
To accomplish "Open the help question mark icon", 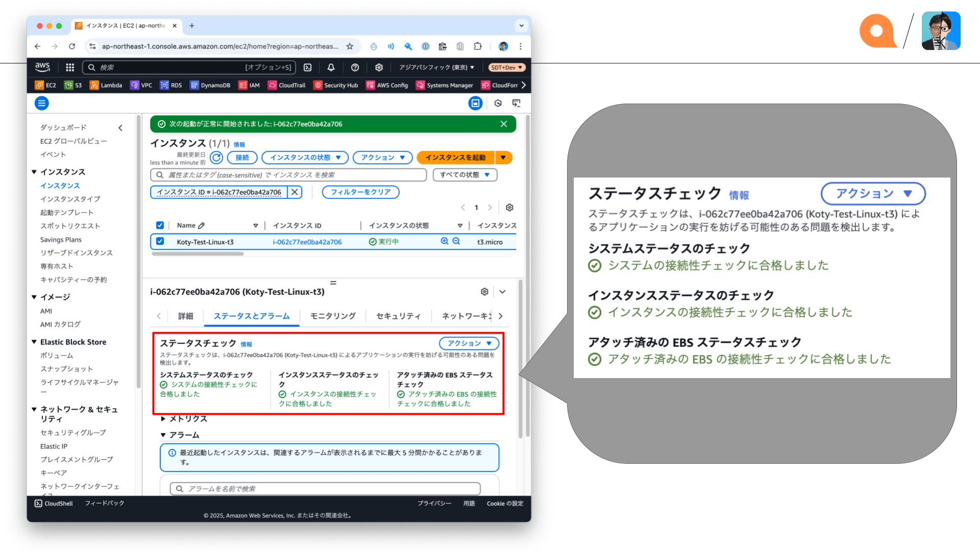I will pyautogui.click(x=355, y=67).
